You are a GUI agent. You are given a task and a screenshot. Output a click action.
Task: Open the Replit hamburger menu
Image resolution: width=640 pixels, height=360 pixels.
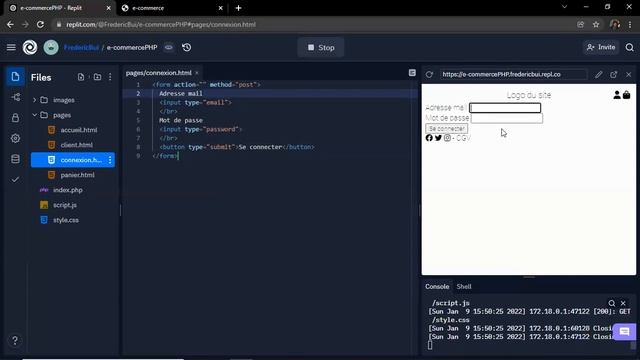click(11, 47)
